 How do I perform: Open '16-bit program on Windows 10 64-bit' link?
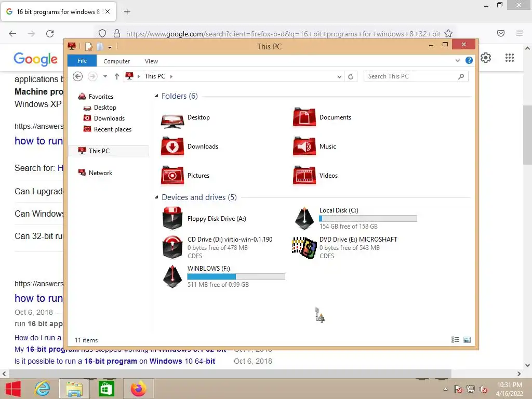[115, 362]
